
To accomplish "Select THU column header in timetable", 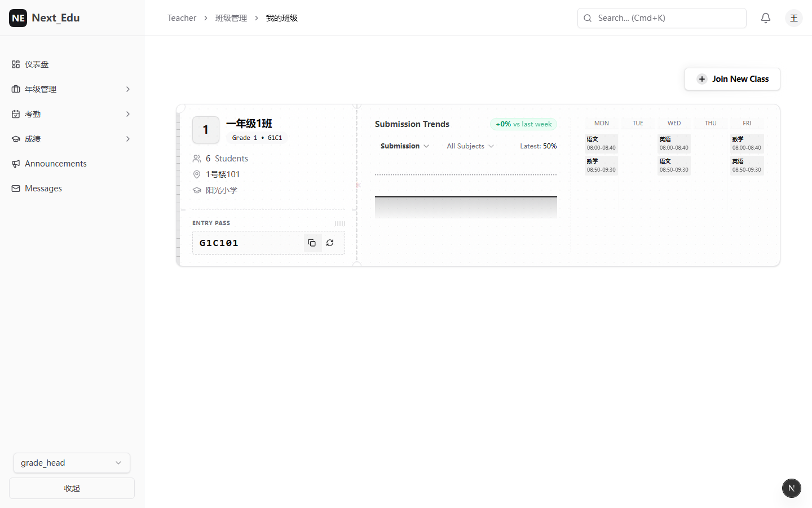I will coord(710,123).
